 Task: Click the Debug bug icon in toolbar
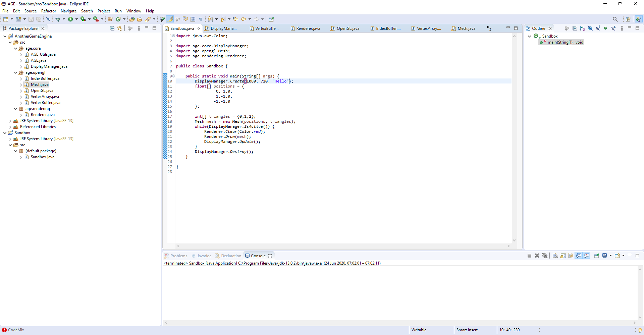pyautogui.click(x=58, y=19)
